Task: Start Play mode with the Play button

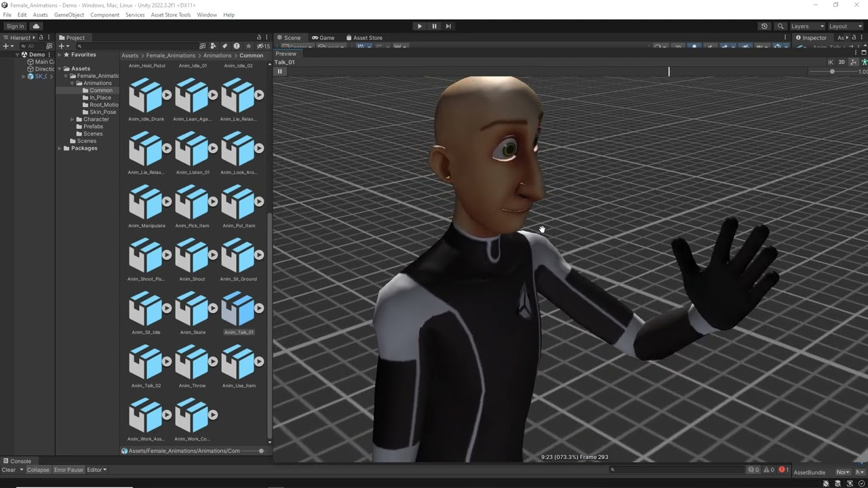Action: point(419,26)
